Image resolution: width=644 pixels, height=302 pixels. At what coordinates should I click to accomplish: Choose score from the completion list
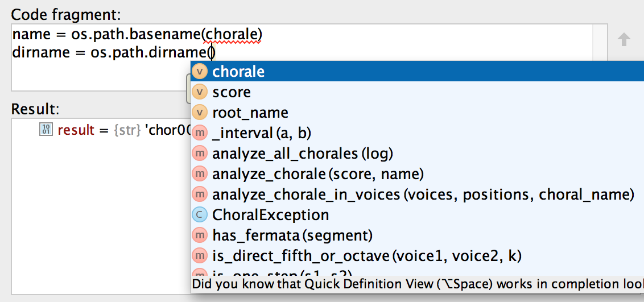point(232,92)
